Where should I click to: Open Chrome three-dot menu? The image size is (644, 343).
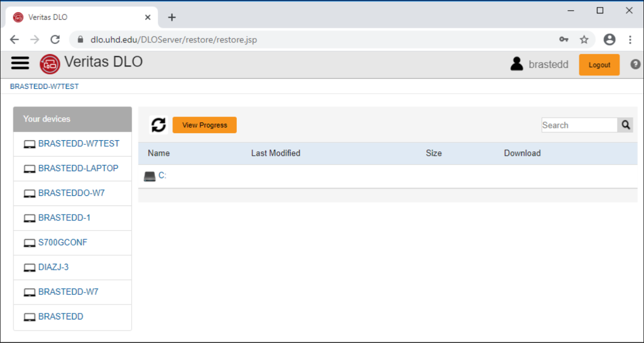click(x=630, y=40)
